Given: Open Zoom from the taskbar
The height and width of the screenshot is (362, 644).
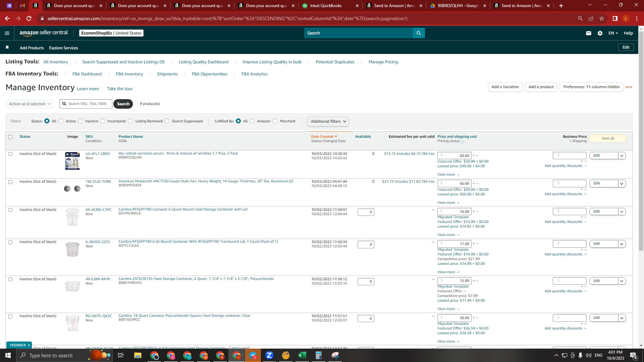Looking at the screenshot, I should 269,355.
